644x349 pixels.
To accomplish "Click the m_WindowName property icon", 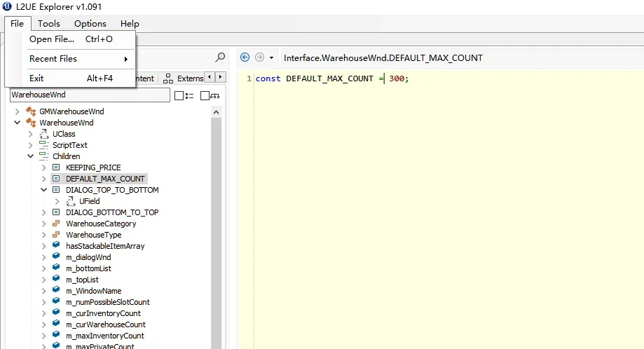I will tap(56, 290).
